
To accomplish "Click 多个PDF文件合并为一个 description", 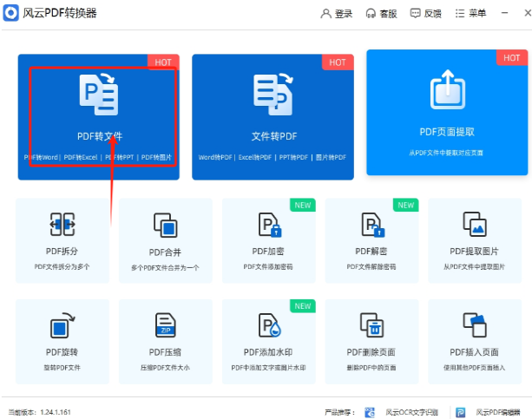I will (165, 268).
